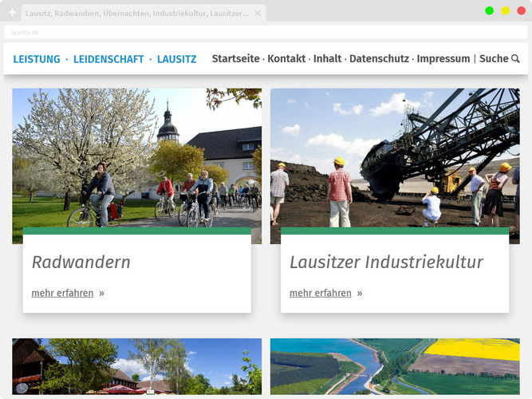Close the Lausitz browser tab
The width and height of the screenshot is (532, 399).
(257, 14)
